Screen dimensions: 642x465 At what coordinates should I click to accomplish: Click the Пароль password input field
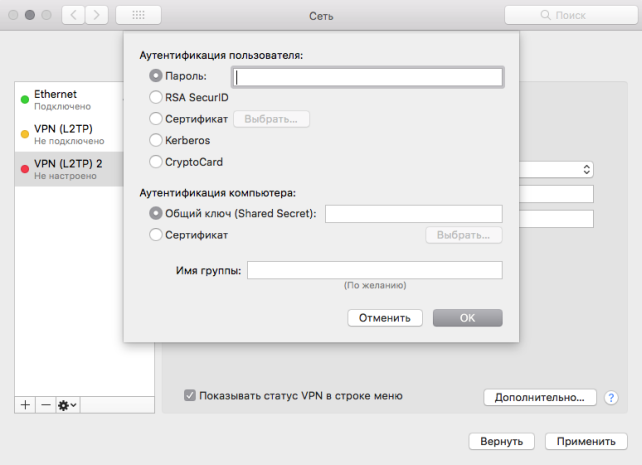(x=366, y=76)
